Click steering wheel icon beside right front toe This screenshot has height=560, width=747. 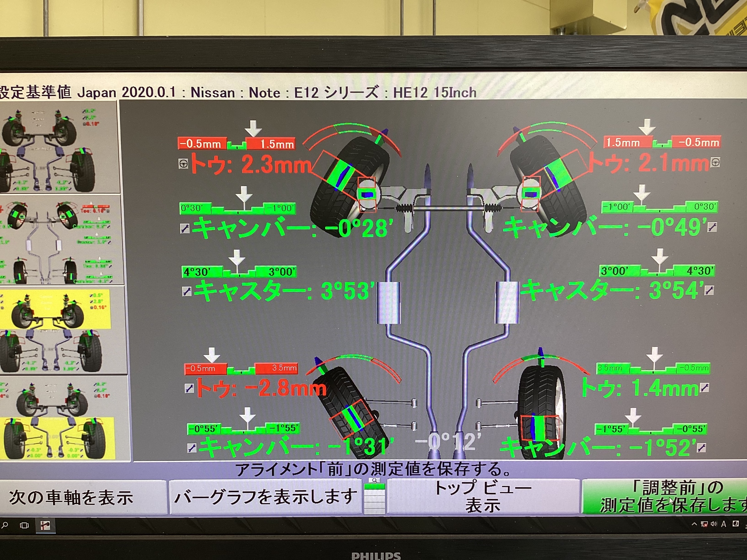pyautogui.click(x=715, y=162)
